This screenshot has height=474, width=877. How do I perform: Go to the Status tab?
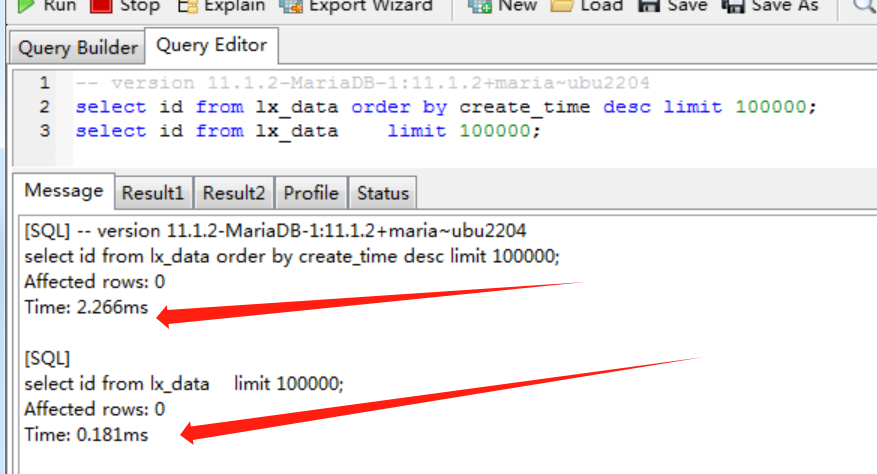pos(383,193)
